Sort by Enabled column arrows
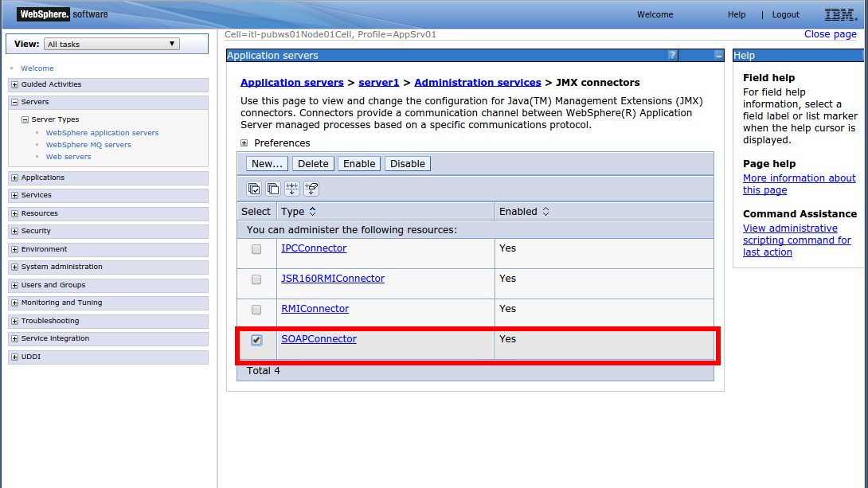Screen dimensions: 868x488 (545, 211)
